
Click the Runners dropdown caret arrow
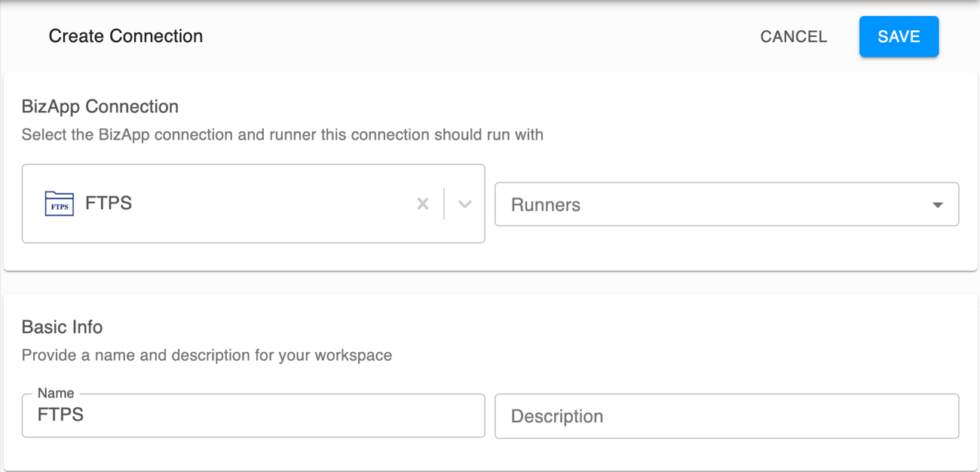click(x=937, y=205)
